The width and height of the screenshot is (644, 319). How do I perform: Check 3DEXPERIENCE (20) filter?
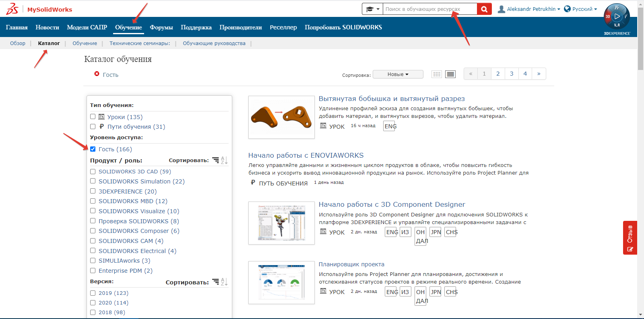93,191
